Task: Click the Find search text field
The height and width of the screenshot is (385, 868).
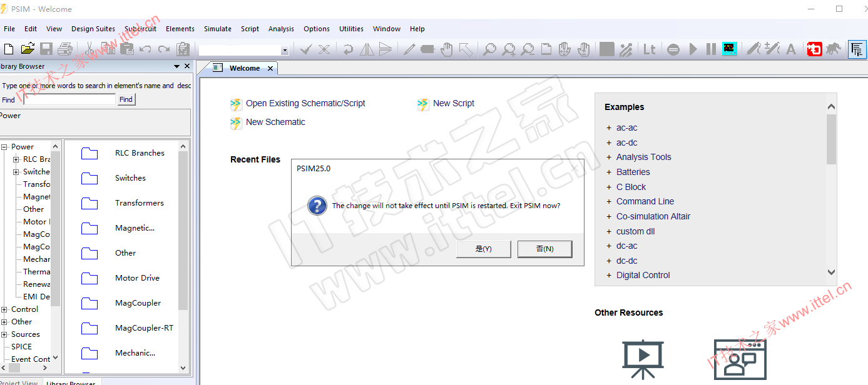Action: pos(69,99)
